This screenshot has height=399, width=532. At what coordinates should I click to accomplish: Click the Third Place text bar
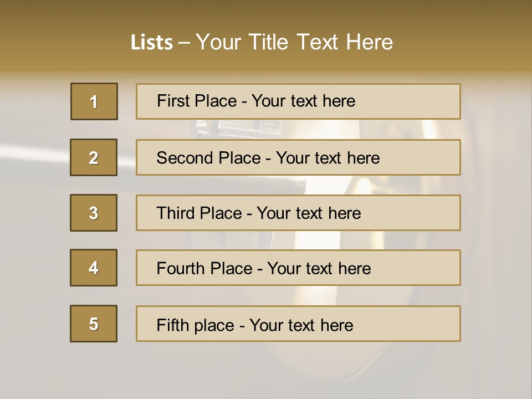pos(298,213)
